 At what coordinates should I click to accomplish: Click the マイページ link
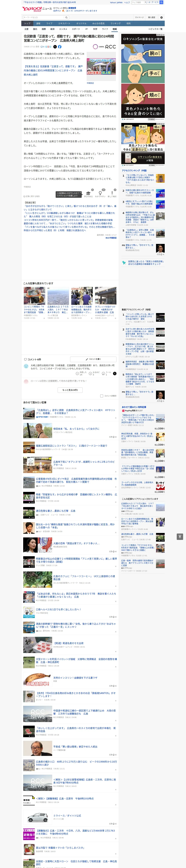[139, 18]
